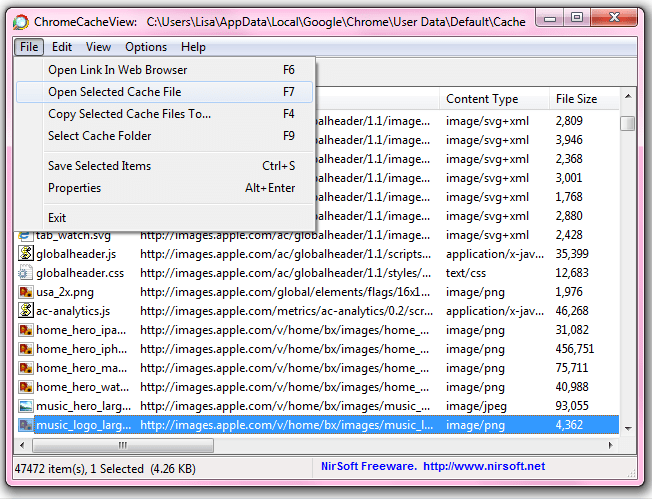Sort by the Content Type column header
The width and height of the screenshot is (652, 499).
494,99
